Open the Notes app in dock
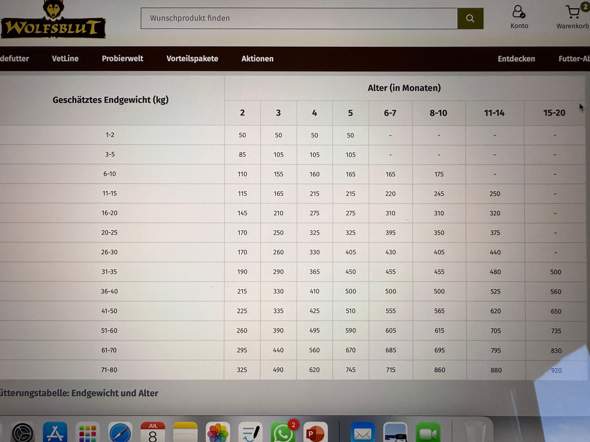Screen dimensions: 590x442 point(185,433)
